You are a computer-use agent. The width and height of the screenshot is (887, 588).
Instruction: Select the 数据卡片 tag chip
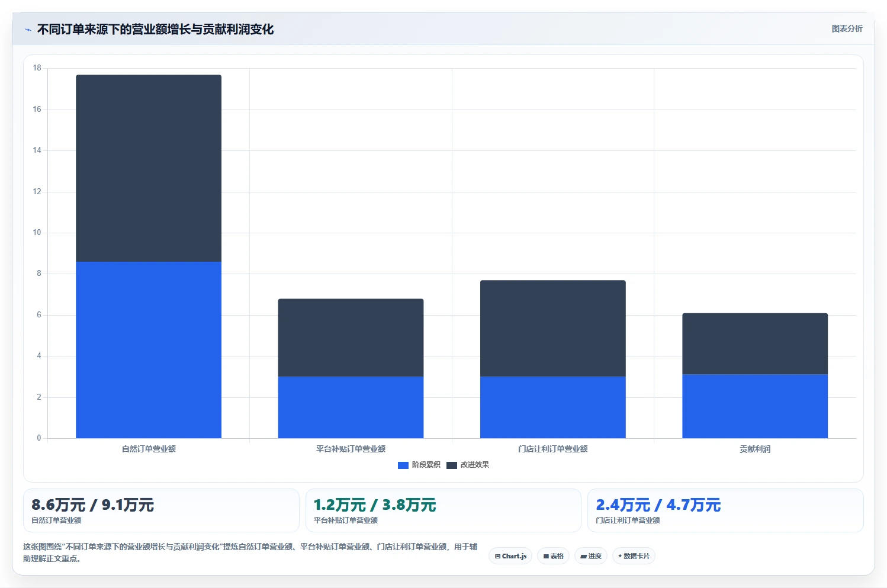click(x=634, y=556)
